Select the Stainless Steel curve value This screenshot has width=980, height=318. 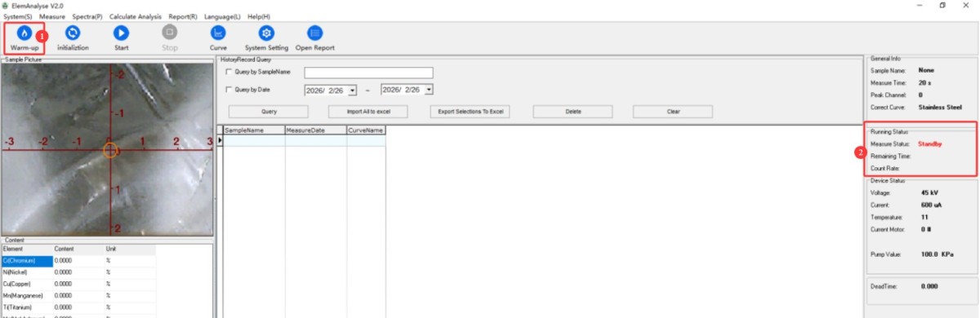(940, 107)
